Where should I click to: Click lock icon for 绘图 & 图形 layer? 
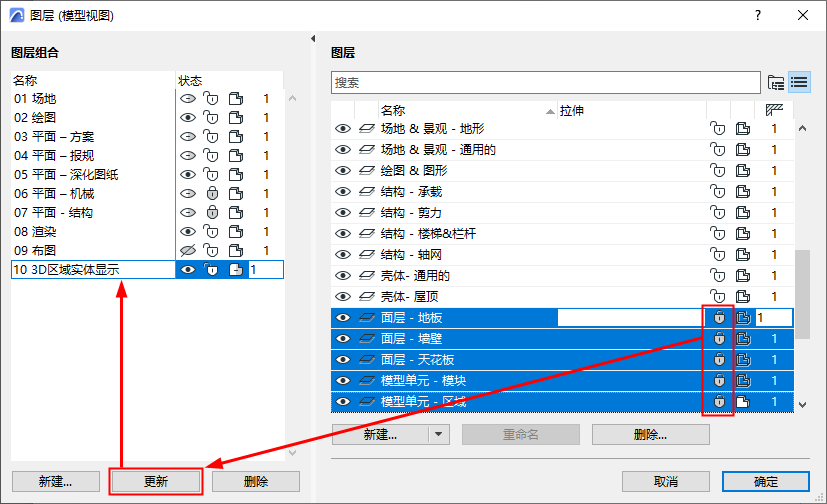[717, 170]
